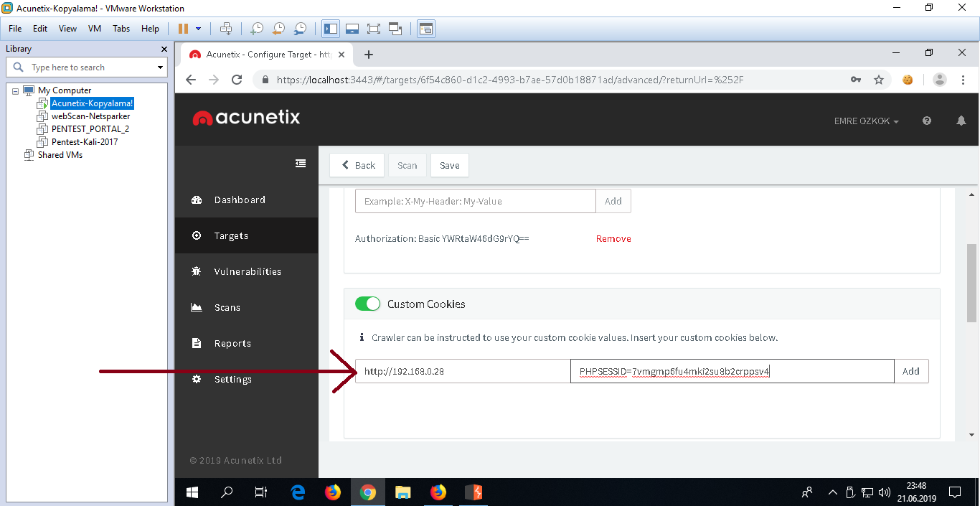Click Remove next to Authorization header

tap(613, 239)
